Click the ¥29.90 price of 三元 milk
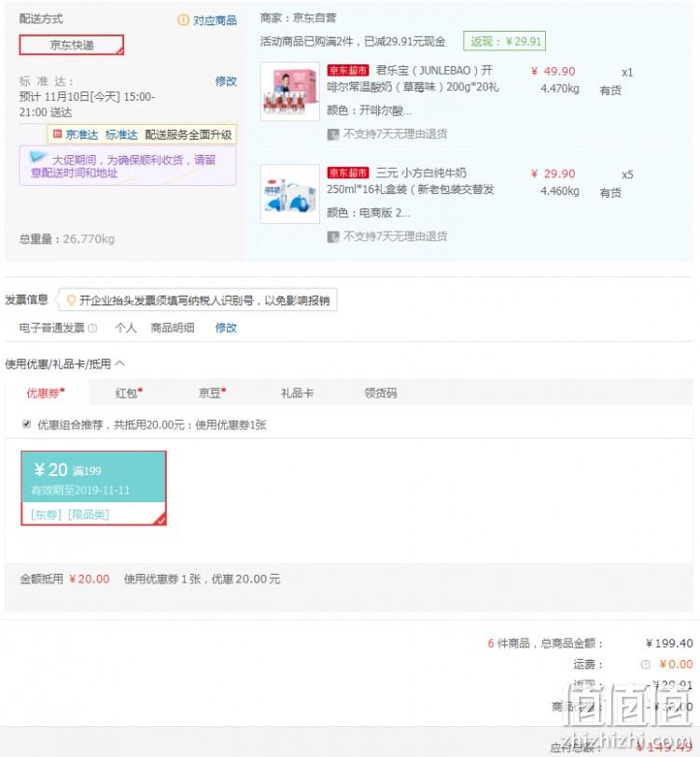The height and width of the screenshot is (757, 700). 553,174
